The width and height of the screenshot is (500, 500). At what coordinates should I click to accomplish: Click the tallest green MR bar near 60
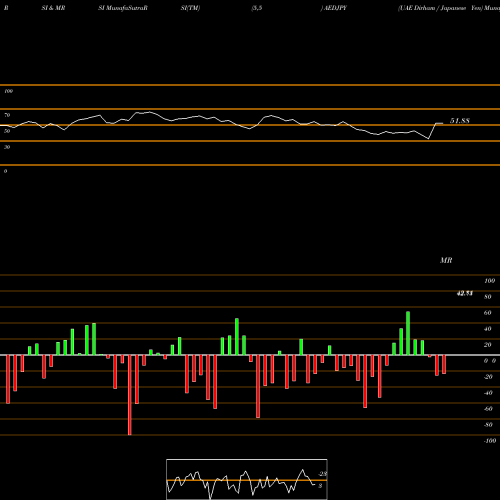tap(408, 333)
